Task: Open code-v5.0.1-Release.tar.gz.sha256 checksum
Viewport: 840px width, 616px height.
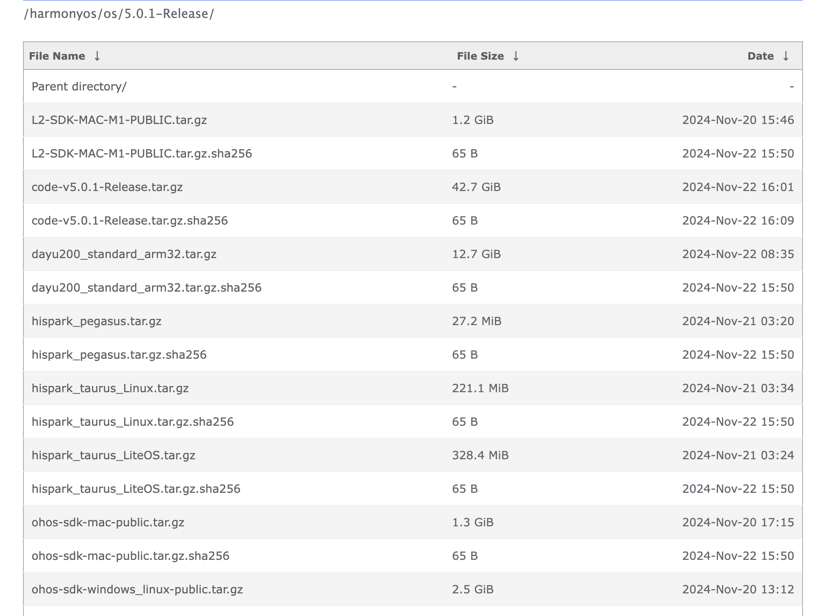Action: click(130, 221)
